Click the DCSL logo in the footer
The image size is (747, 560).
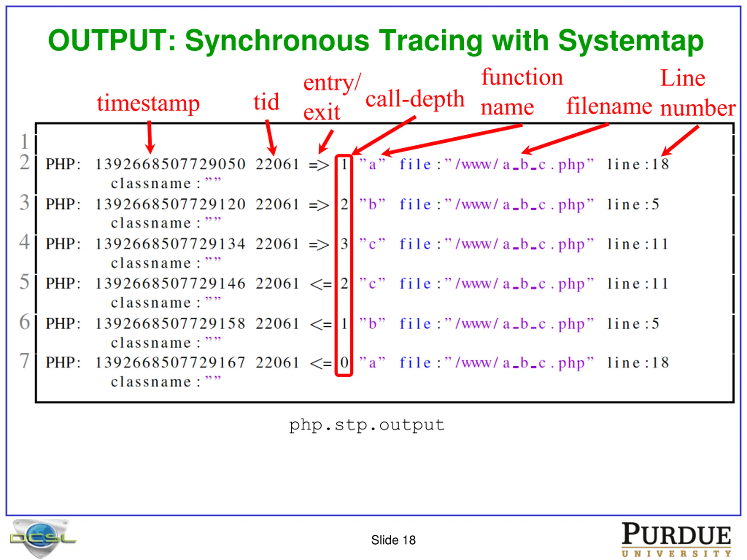pos(43,538)
